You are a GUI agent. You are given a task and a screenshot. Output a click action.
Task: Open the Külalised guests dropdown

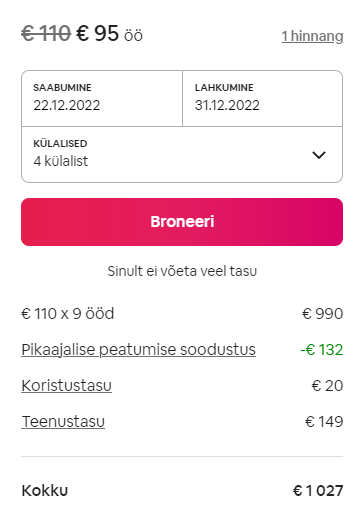click(182, 154)
